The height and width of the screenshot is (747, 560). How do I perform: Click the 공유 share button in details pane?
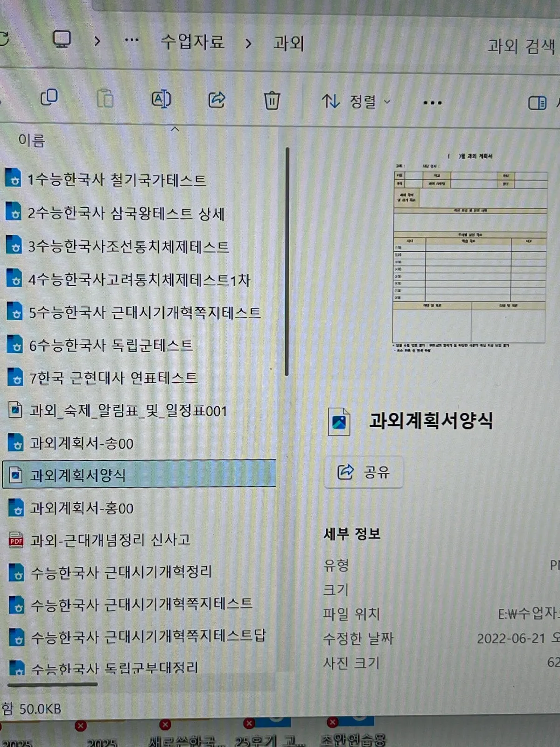pyautogui.click(x=364, y=472)
